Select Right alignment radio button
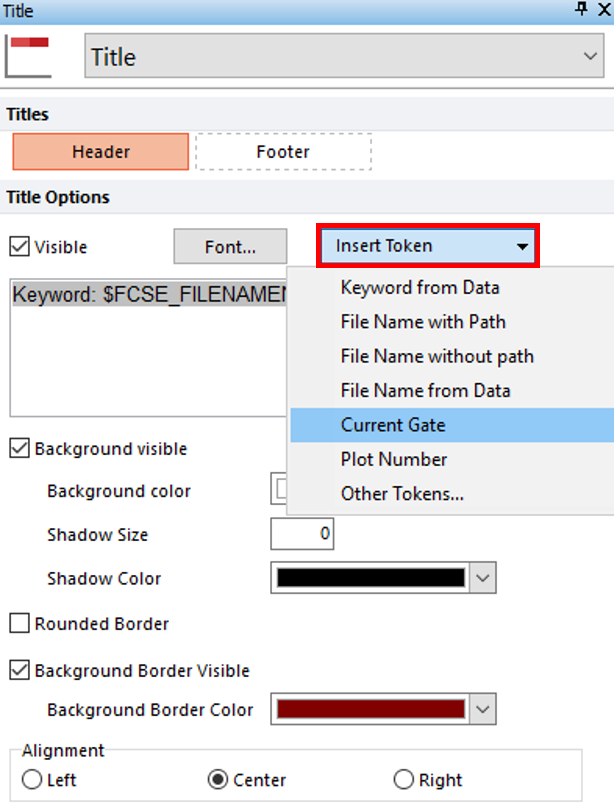The width and height of the screenshot is (614, 805). [404, 779]
